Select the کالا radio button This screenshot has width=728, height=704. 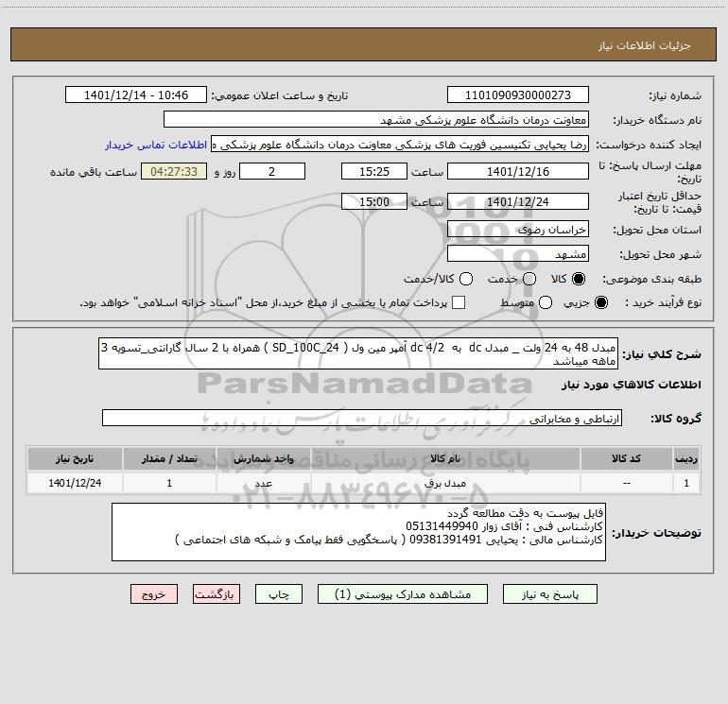click(x=579, y=279)
